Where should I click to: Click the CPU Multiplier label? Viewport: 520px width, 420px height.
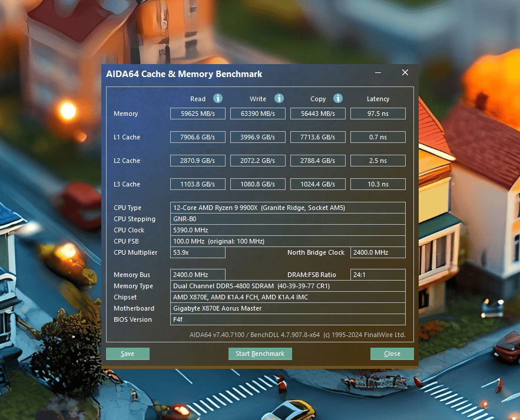click(135, 252)
